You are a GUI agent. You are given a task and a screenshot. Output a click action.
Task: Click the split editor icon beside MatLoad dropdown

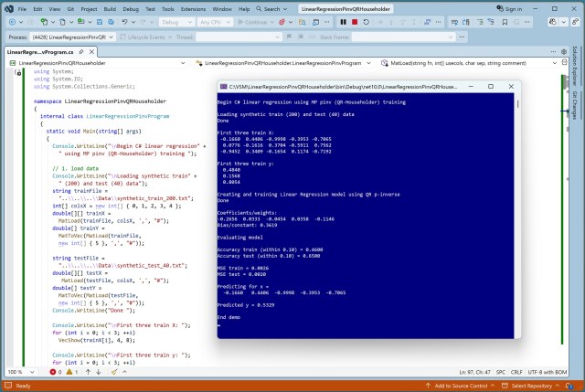click(565, 63)
